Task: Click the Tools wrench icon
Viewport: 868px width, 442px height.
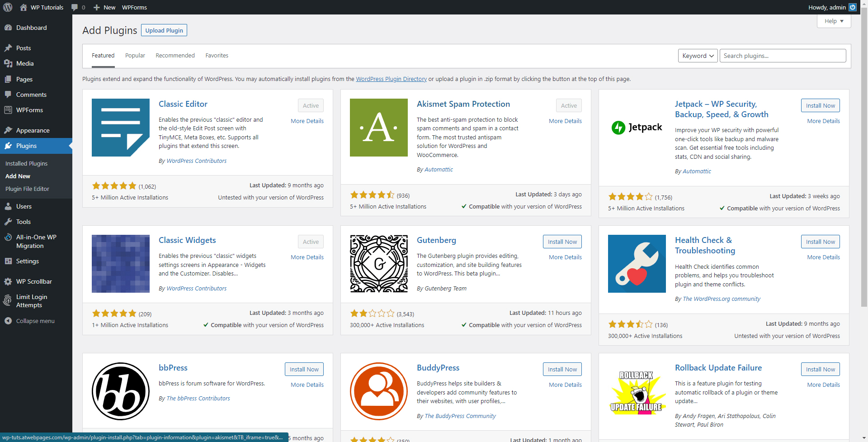Action: point(8,222)
